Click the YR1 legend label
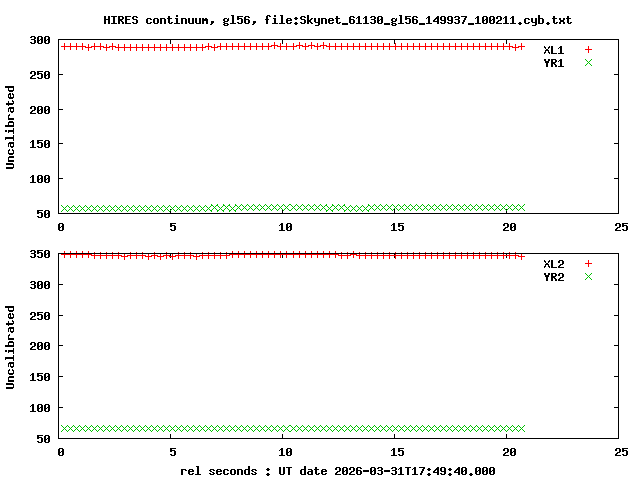The width and height of the screenshot is (640, 480). coord(553,63)
